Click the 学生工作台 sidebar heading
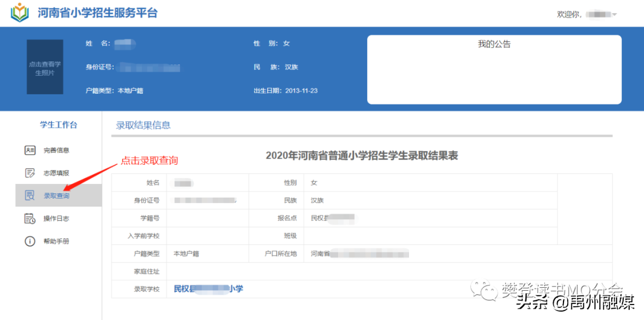Viewport: 644px width, 320px height. click(x=58, y=125)
